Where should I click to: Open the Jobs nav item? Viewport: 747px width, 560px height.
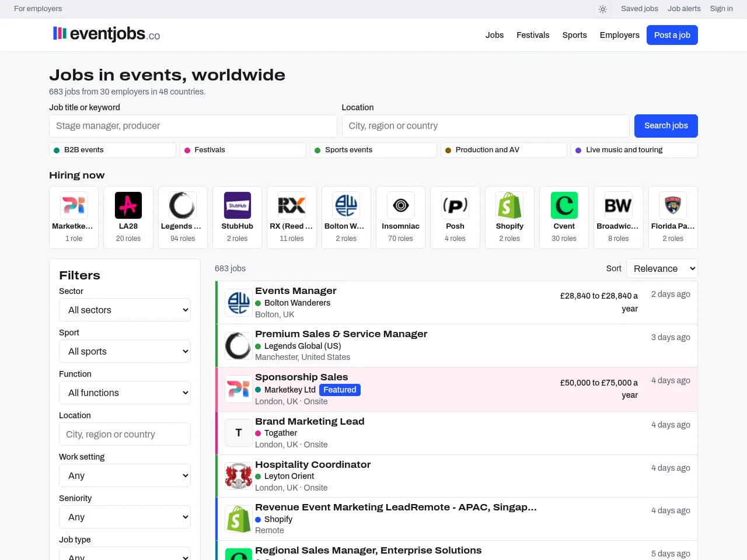[x=494, y=35]
